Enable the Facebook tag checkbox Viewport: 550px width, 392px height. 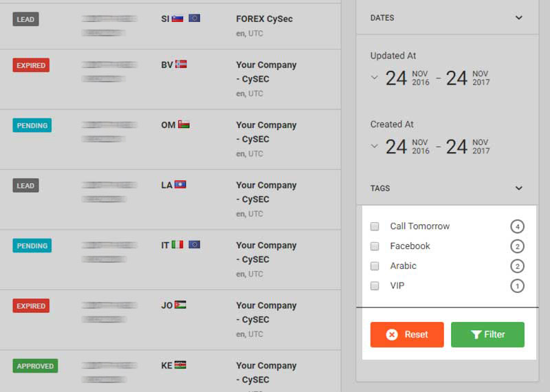[375, 246]
